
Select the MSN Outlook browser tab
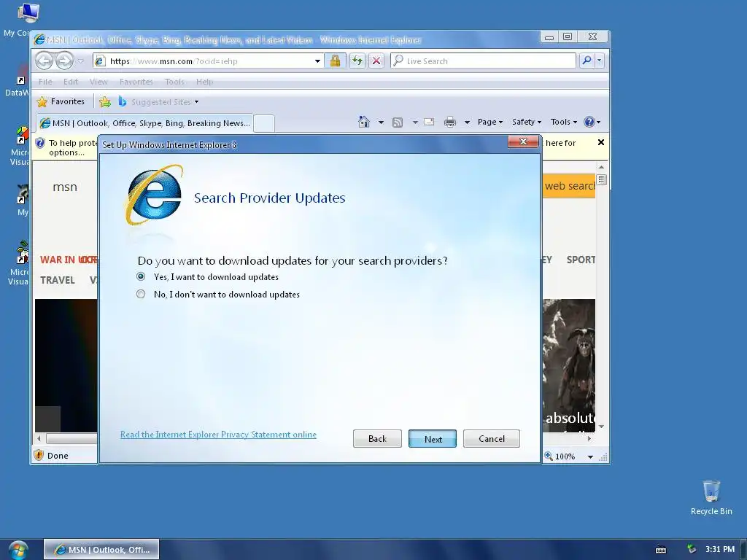[144, 123]
